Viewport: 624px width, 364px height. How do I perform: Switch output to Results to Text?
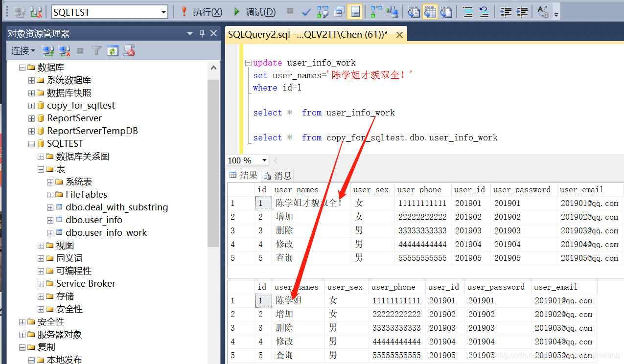(x=414, y=12)
